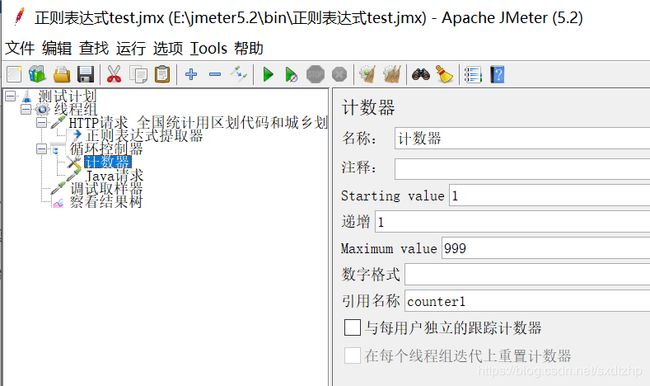The height and width of the screenshot is (386, 650).
Task: Select 循环控制器 in the tree
Action: 106,148
